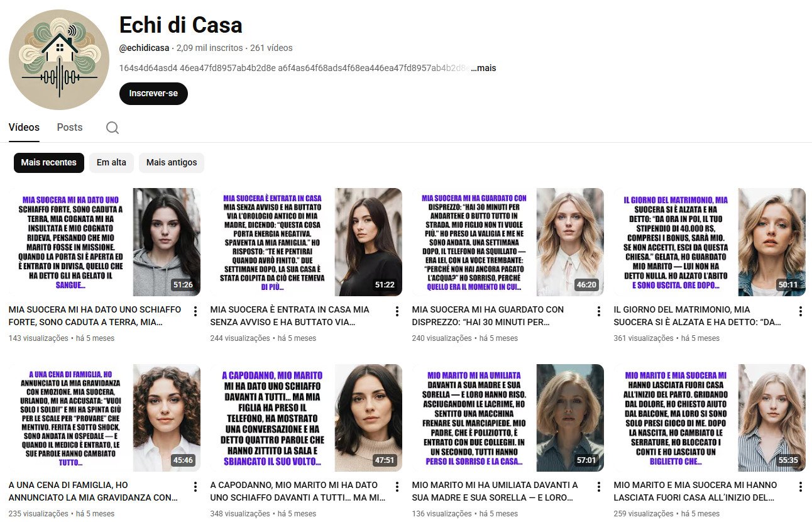Expand channel description with '...mais'
Screen dimensions: 812x522
pos(483,68)
